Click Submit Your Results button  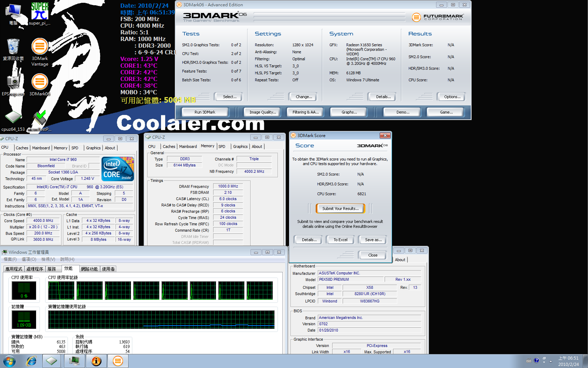click(340, 209)
